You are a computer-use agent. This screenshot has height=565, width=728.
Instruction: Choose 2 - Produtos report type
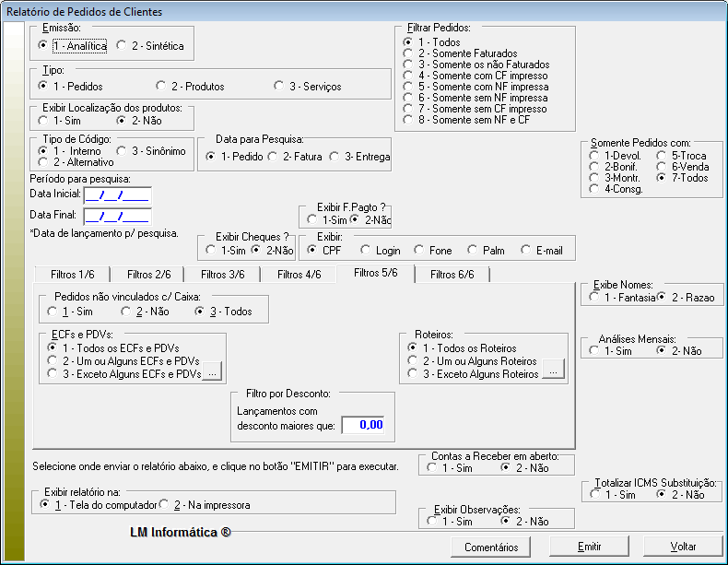point(161,87)
